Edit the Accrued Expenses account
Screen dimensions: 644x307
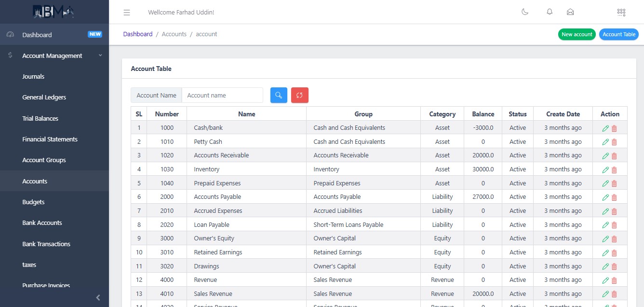coord(605,211)
